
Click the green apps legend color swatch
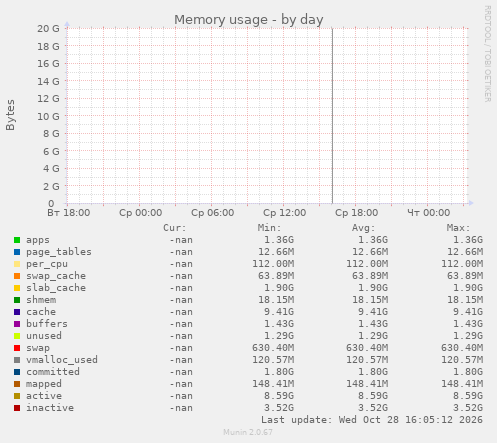point(17,240)
